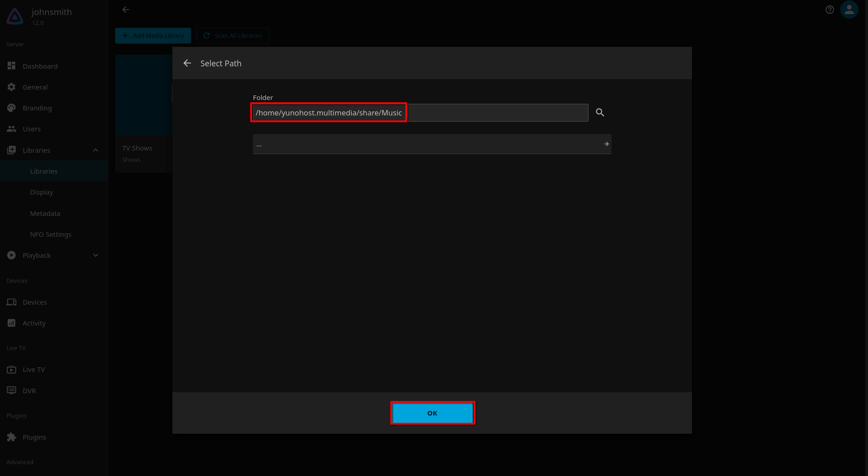Click the 'johnsmith' server name
Image resolution: width=868 pixels, height=476 pixels.
pyautogui.click(x=52, y=12)
